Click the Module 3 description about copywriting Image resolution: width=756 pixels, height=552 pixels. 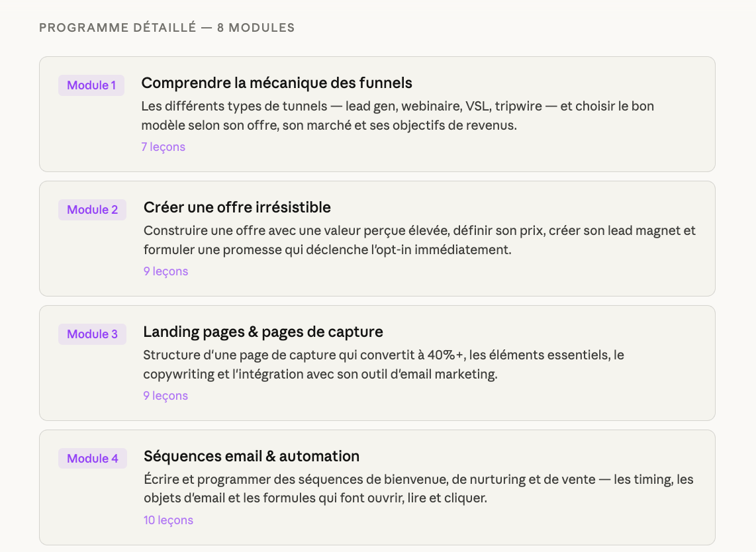(x=384, y=365)
